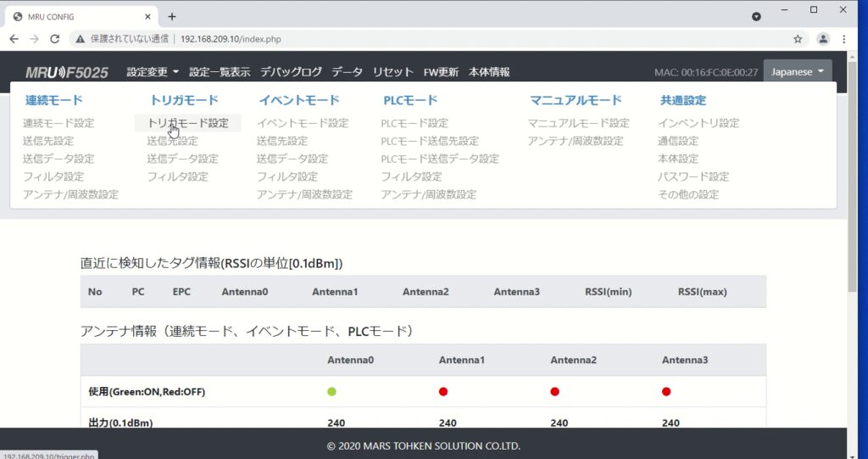The width and height of the screenshot is (868, 459).
Task: Click the イベントモード heading
Action: (299, 100)
